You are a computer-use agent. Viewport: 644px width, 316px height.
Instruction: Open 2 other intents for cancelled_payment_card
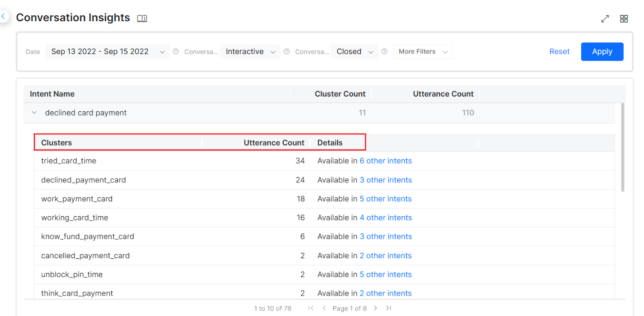(386, 255)
